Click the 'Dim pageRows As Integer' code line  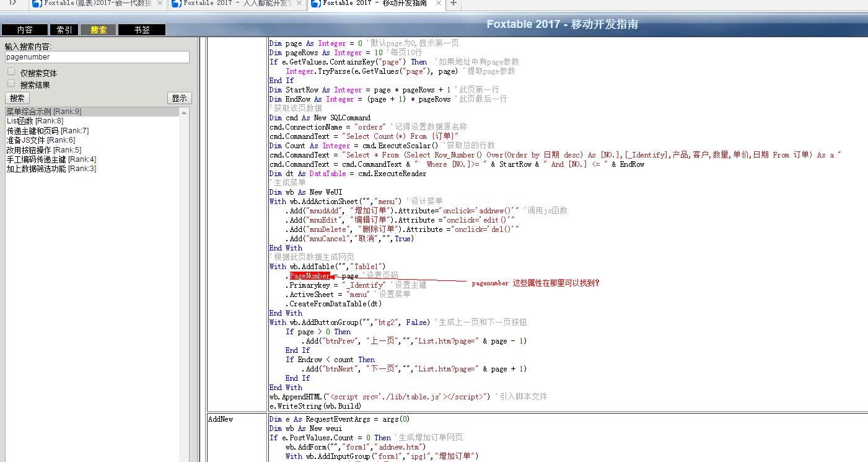point(346,53)
